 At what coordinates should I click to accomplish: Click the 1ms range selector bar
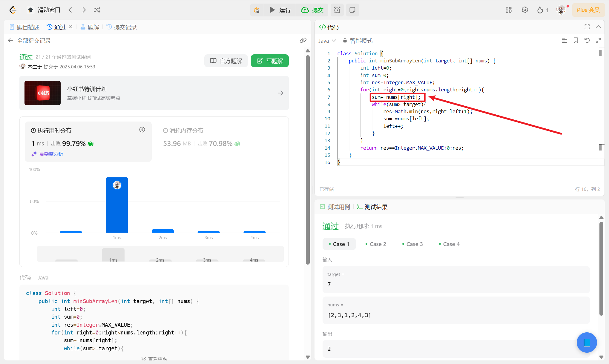point(113,255)
